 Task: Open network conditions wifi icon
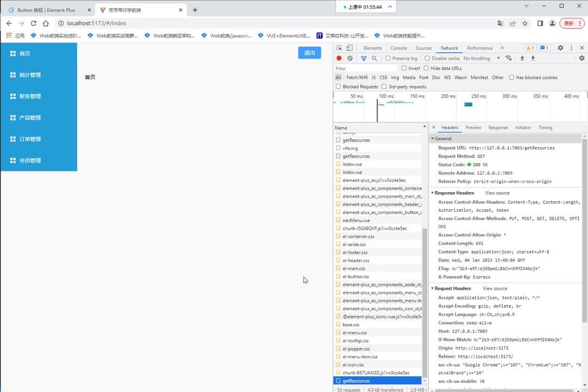point(509,58)
